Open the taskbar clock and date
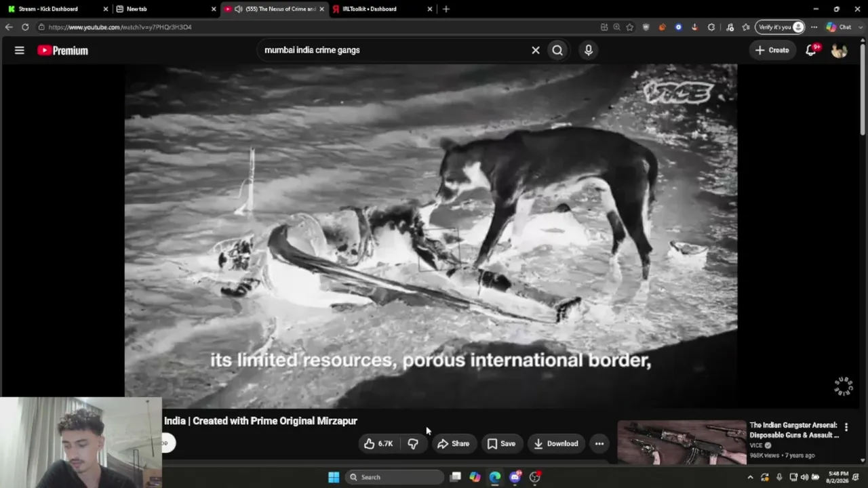The height and width of the screenshot is (488, 868). (x=838, y=477)
